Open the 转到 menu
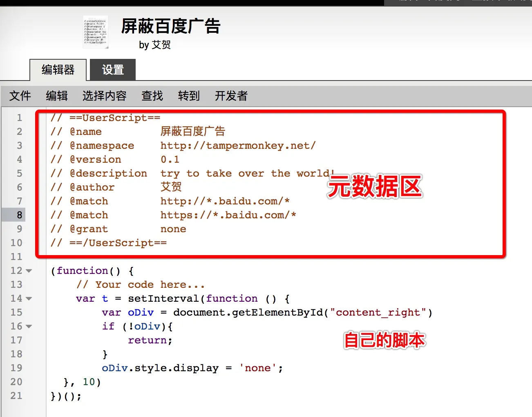Viewport: 532px width, 417px height. (x=189, y=96)
